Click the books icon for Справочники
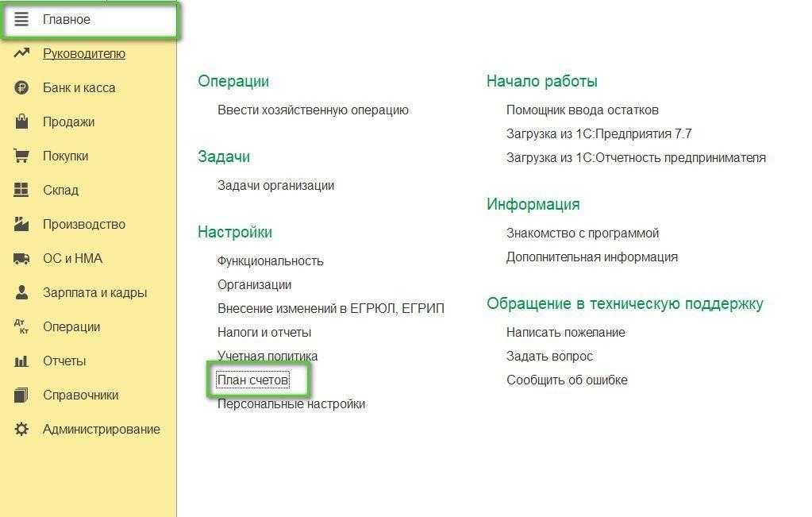This screenshot has width=812, height=517. 21,395
